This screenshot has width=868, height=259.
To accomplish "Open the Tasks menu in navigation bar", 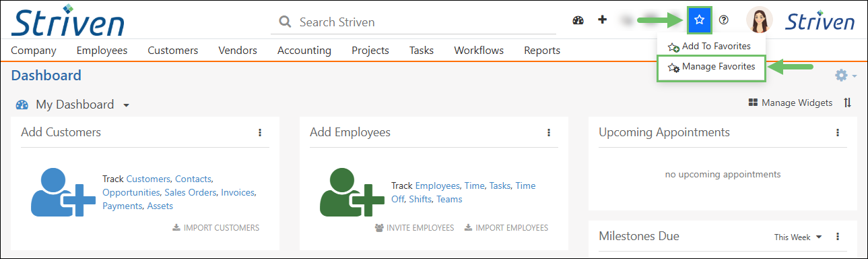I will [422, 50].
